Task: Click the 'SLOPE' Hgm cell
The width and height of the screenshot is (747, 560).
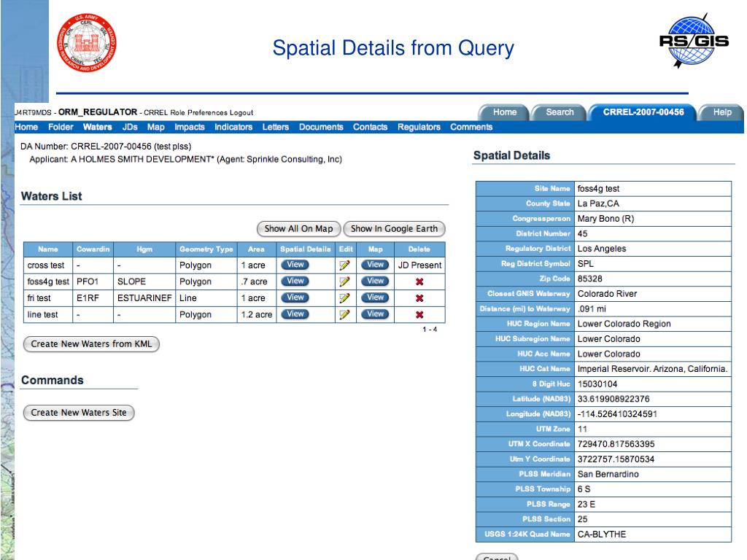Action: click(x=144, y=281)
